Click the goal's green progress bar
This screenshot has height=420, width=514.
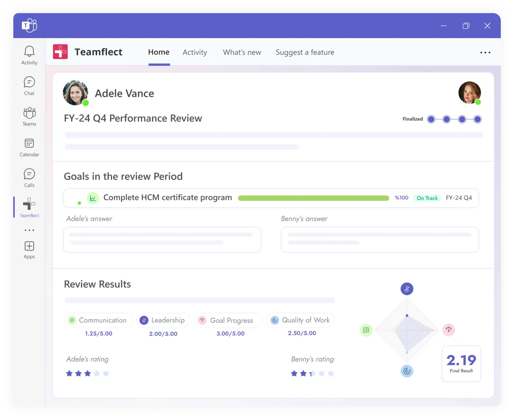[313, 198]
